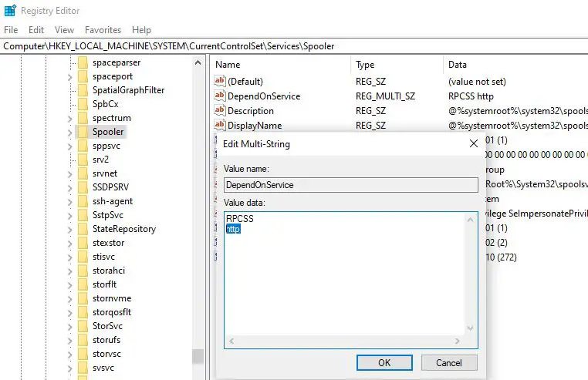This screenshot has height=380, width=588.
Task: Click the Value data scroll left arrow
Action: pos(231,341)
